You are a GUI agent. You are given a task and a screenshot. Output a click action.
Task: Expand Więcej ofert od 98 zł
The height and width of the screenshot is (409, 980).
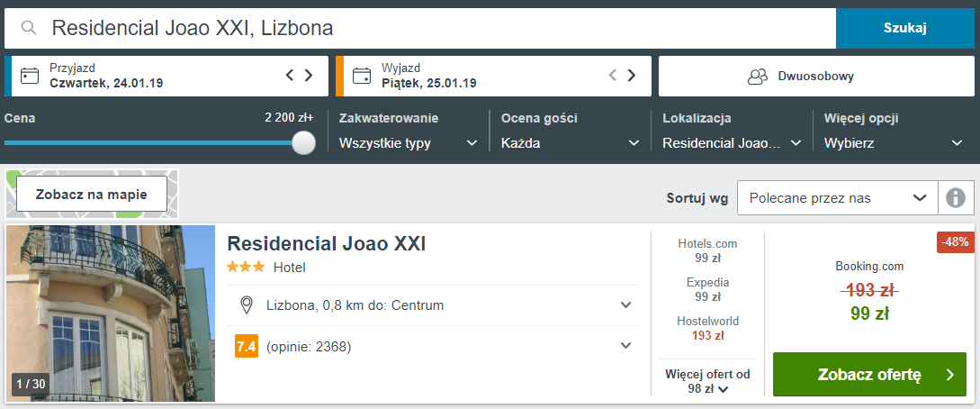click(707, 381)
